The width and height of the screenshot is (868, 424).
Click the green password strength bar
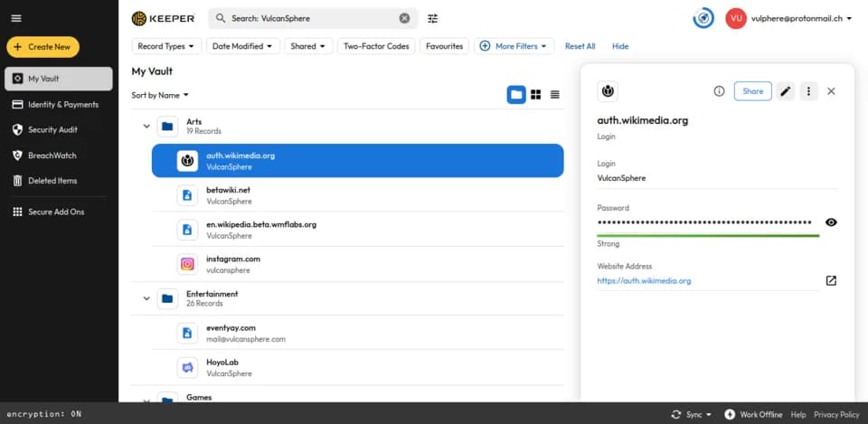[x=708, y=236]
